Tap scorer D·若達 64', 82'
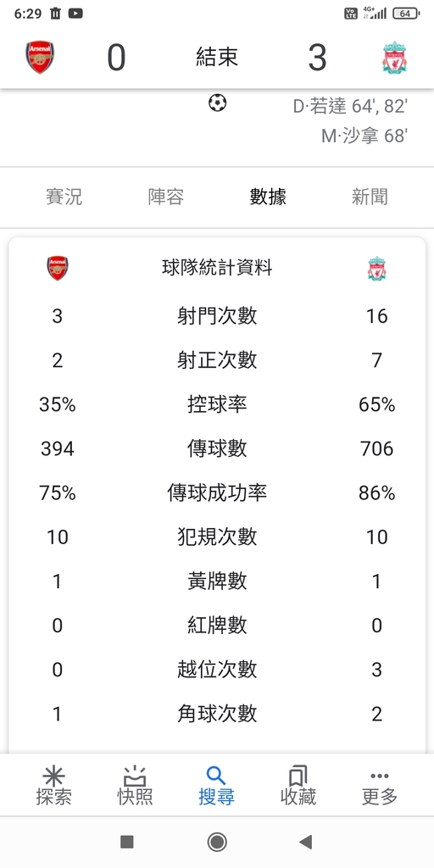This screenshot has height=868, width=434. click(350, 106)
